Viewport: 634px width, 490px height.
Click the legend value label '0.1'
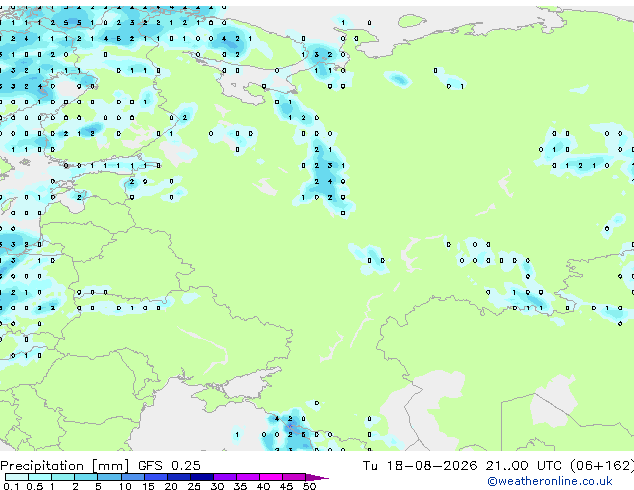[x=11, y=486]
